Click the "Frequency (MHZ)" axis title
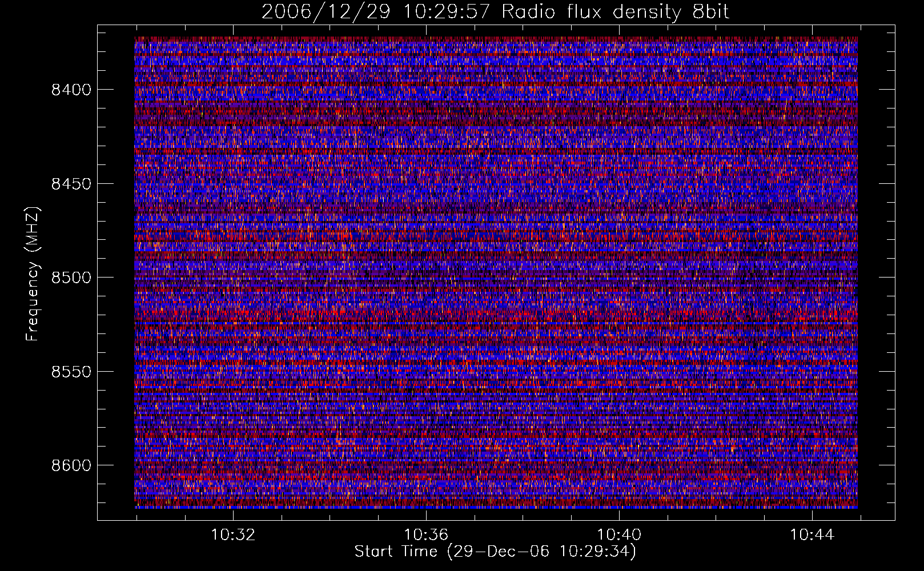Image resolution: width=924 pixels, height=571 pixels. (x=33, y=274)
